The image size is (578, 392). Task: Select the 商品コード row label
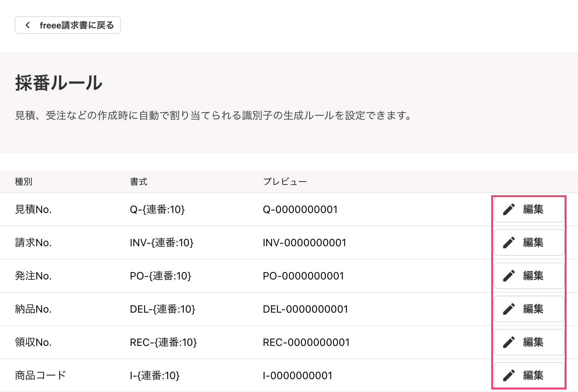[40, 375]
